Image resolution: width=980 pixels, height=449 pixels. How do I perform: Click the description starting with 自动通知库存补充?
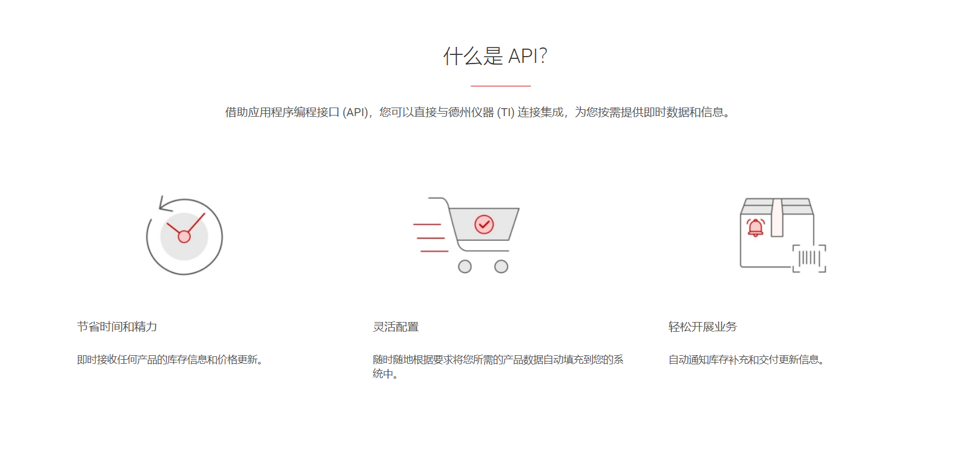click(748, 360)
